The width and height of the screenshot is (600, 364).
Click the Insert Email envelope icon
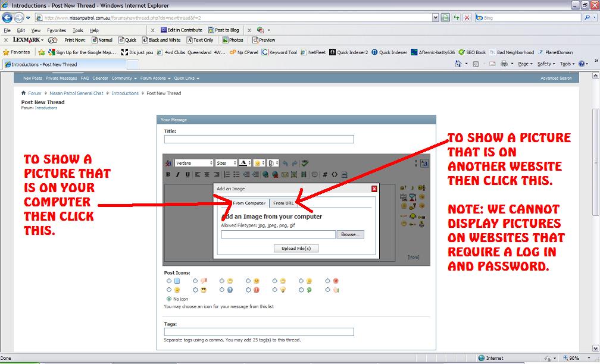285,174
